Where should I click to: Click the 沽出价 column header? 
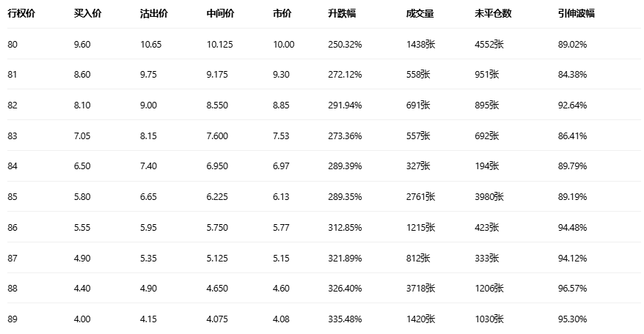[153, 14]
